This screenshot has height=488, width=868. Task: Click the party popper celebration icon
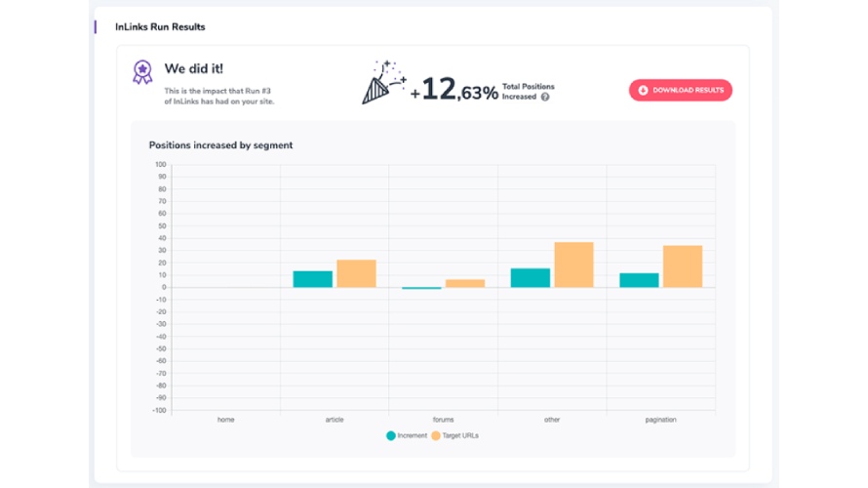point(383,82)
